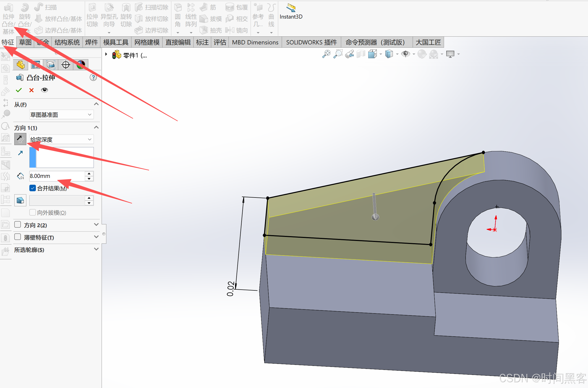Cancel extrude with red X

[31, 90]
